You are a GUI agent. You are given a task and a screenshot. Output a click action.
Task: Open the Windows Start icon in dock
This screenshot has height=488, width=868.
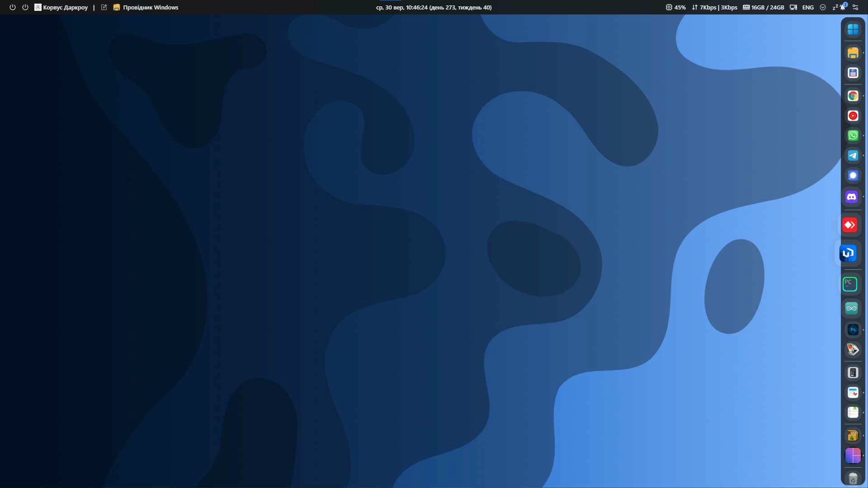(853, 29)
